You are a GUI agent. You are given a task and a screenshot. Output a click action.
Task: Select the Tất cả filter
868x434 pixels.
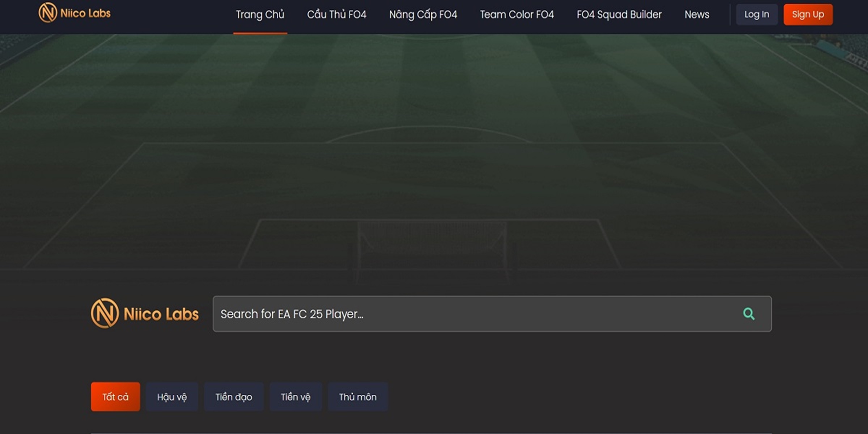[115, 397]
